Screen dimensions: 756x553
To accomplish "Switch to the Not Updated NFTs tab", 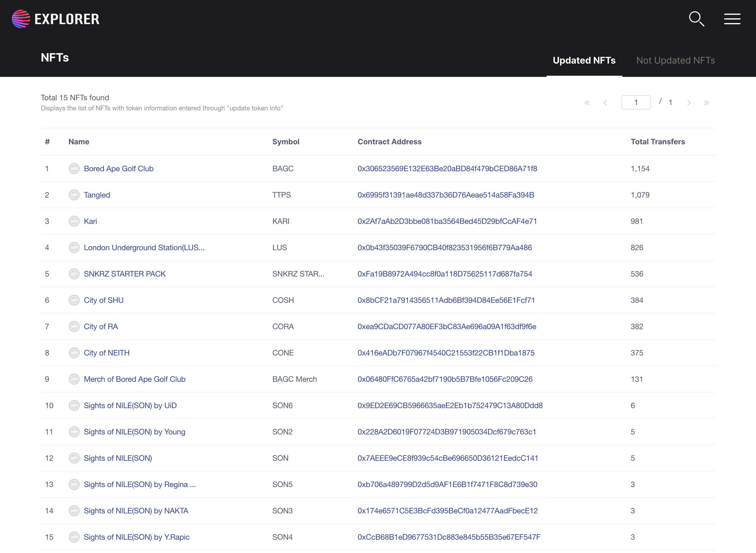I will 675,60.
